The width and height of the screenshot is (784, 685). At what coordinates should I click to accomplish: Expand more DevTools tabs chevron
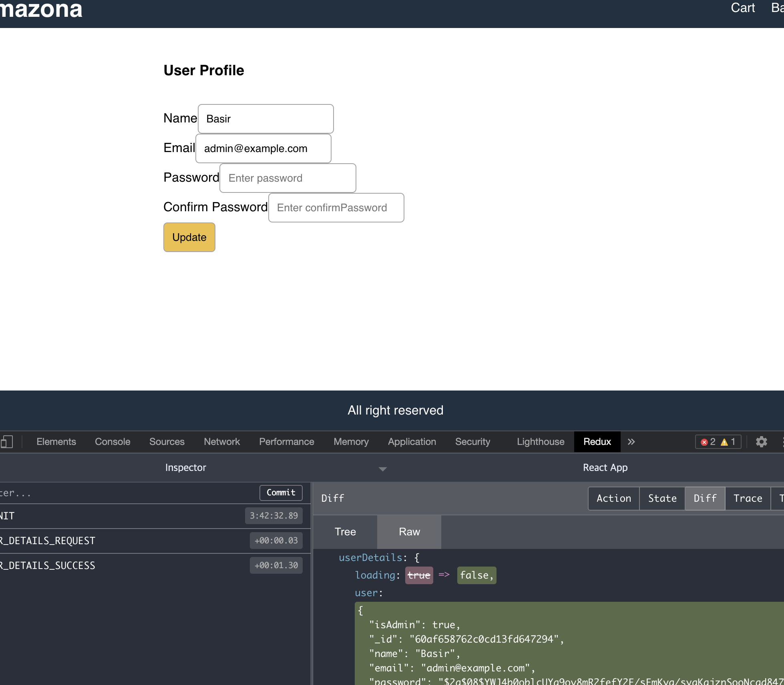coord(631,442)
